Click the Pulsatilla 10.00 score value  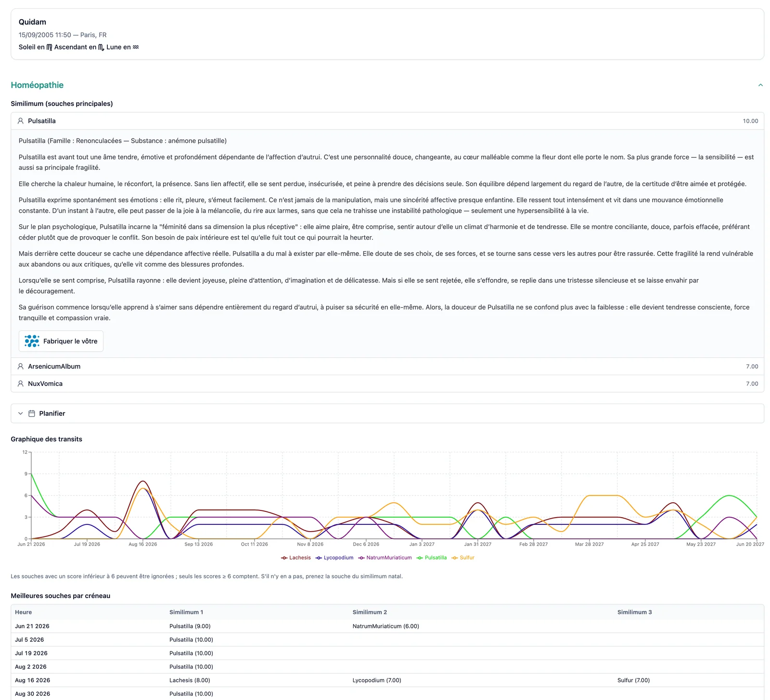(x=750, y=121)
